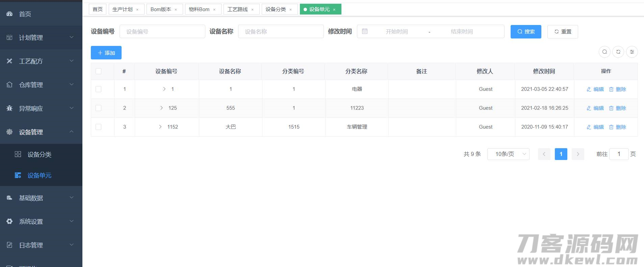Close the 物料Bom tab
The image size is (644, 267).
tap(214, 9)
